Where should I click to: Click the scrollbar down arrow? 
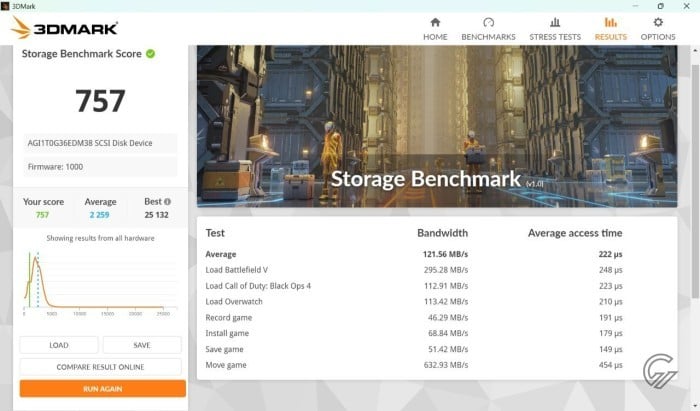pos(695,405)
